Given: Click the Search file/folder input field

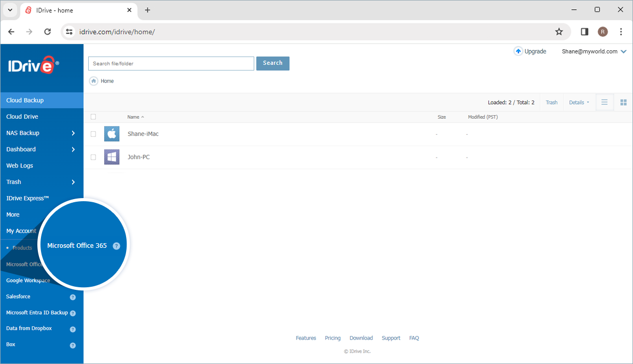Looking at the screenshot, I should pos(171,63).
